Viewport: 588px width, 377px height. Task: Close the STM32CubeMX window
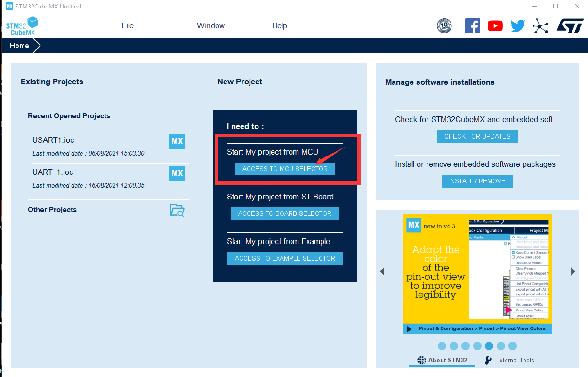(577, 6)
